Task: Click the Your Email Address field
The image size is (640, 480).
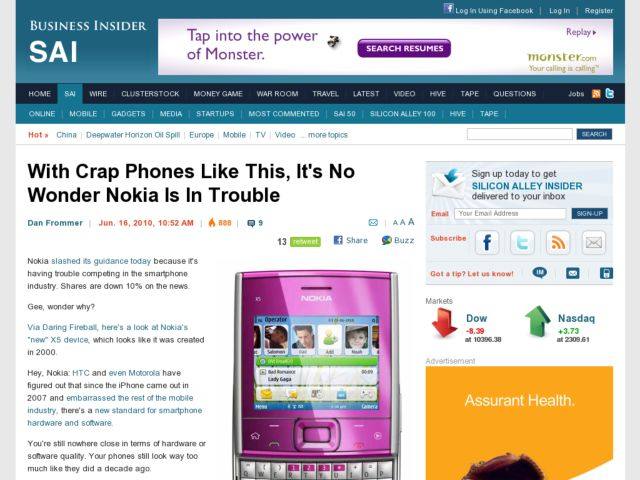Action: pos(510,213)
